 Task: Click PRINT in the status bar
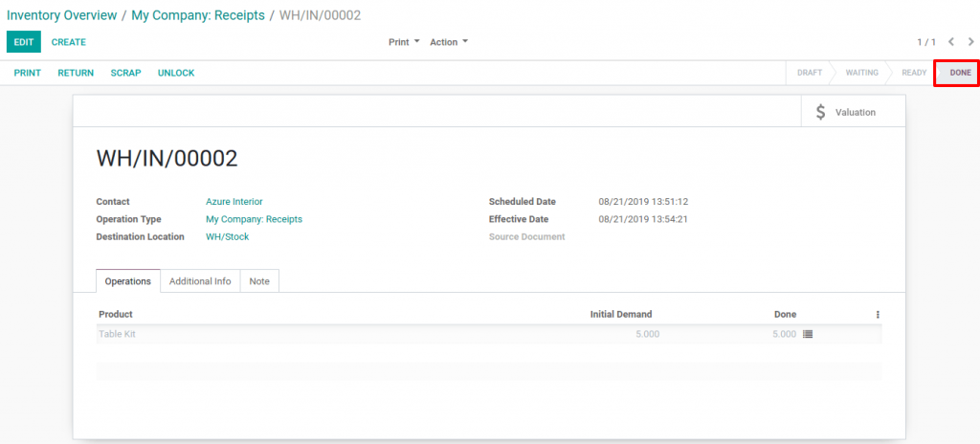pyautogui.click(x=28, y=73)
